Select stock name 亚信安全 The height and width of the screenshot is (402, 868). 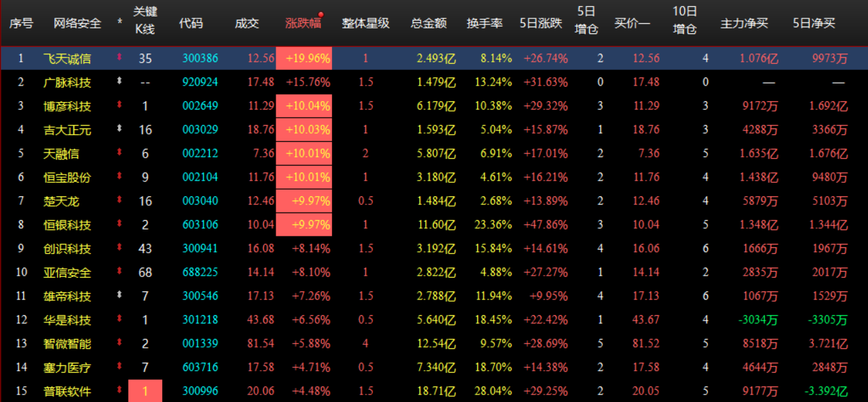(67, 272)
